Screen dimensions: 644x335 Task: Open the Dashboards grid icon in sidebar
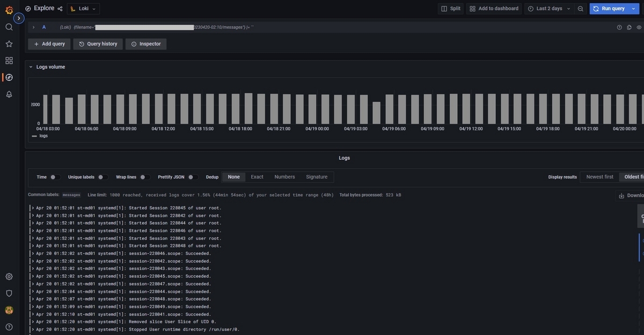coord(9,61)
